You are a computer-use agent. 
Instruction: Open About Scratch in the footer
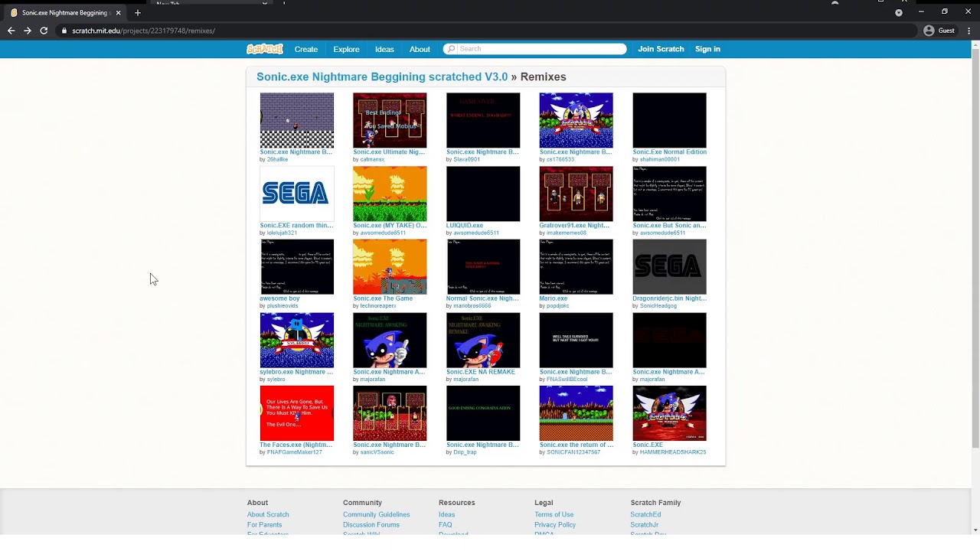click(x=268, y=514)
